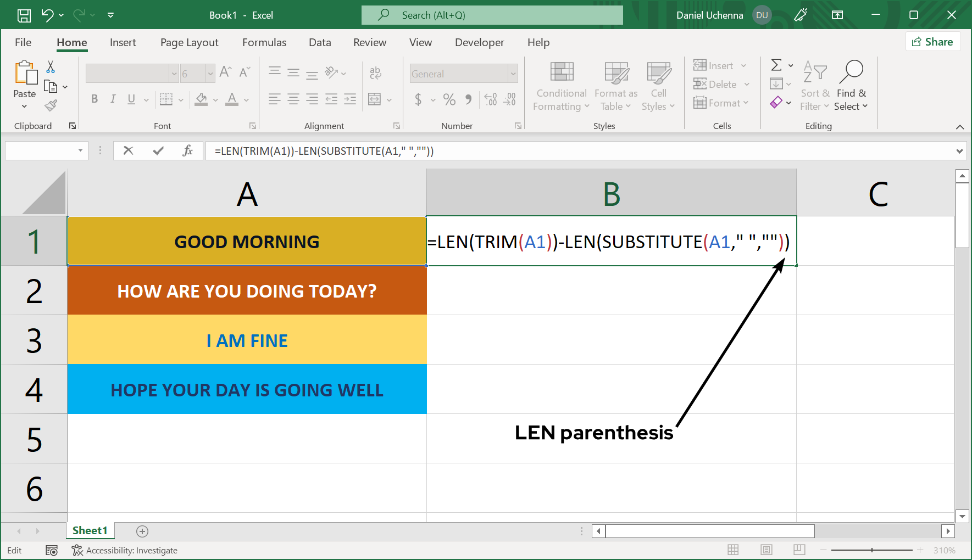The image size is (972, 560).
Task: Click the Save icon
Action: 24,15
